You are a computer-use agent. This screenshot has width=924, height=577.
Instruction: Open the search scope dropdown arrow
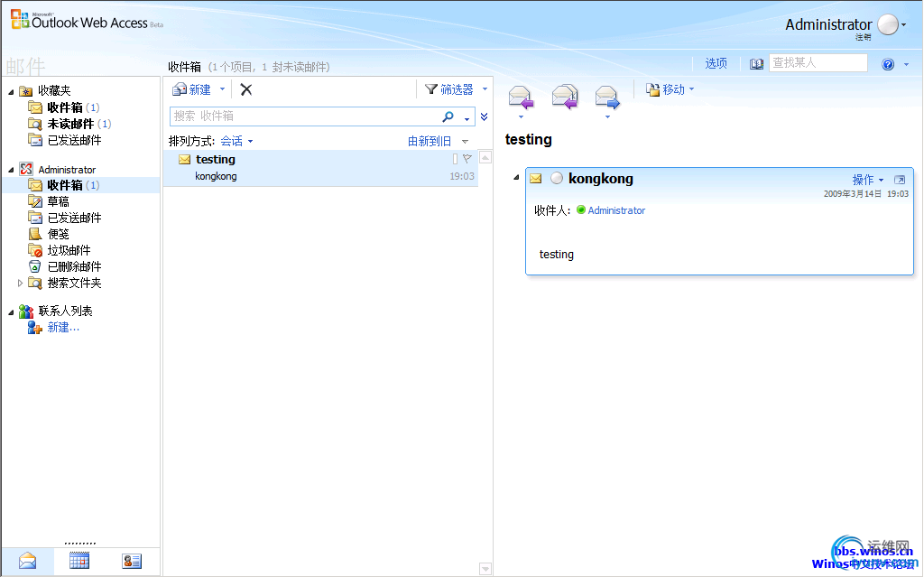click(x=467, y=118)
